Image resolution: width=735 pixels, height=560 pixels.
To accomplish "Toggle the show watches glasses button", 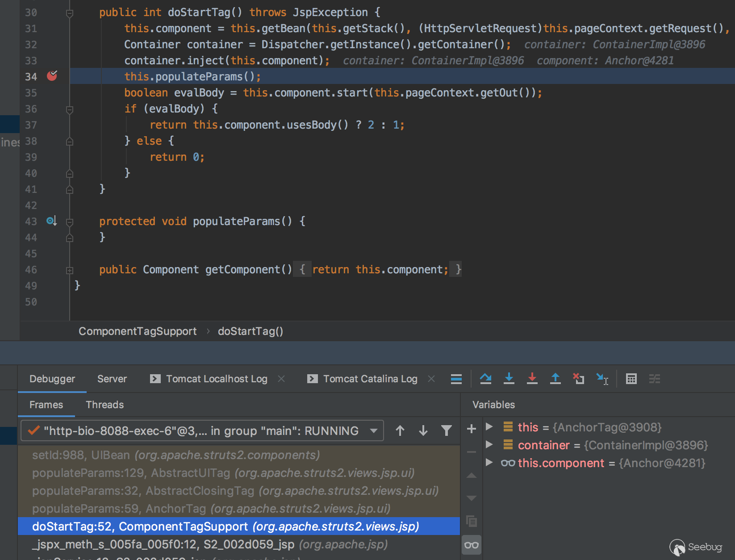I will click(x=471, y=545).
